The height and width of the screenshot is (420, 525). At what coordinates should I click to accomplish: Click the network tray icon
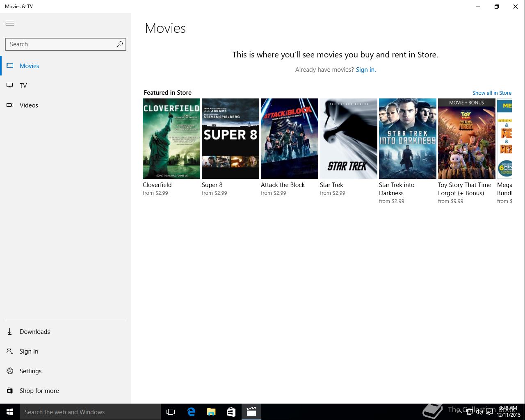[469, 412]
